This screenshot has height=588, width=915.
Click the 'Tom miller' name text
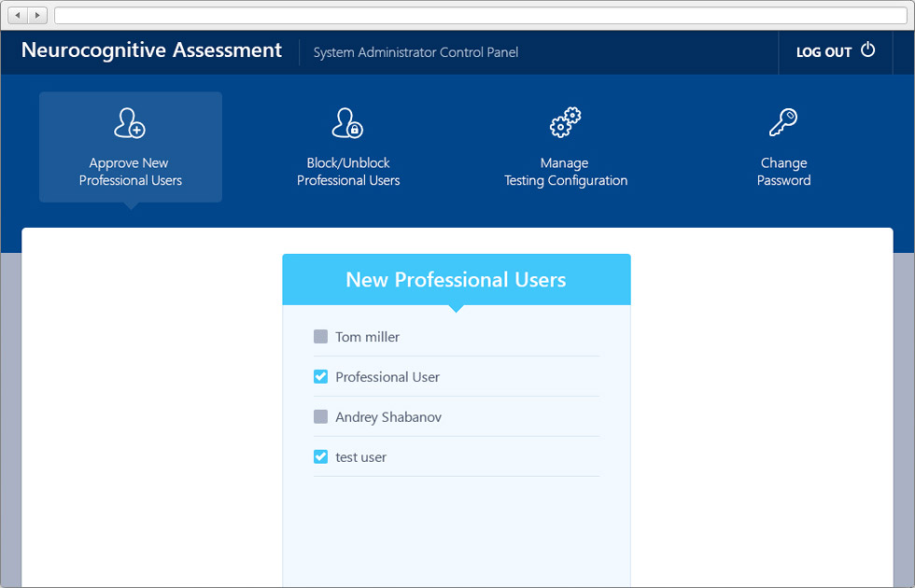(x=367, y=337)
